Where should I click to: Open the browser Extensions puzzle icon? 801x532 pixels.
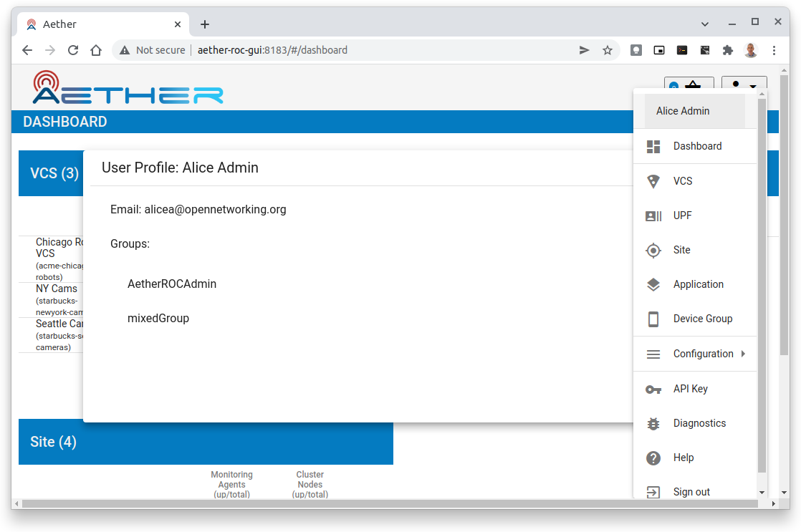tap(727, 50)
